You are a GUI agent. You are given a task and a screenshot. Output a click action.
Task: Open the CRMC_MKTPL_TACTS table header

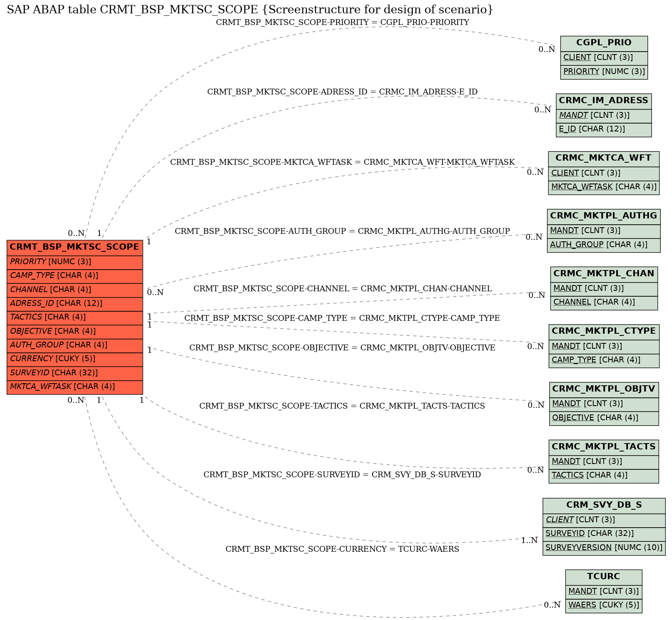[604, 447]
